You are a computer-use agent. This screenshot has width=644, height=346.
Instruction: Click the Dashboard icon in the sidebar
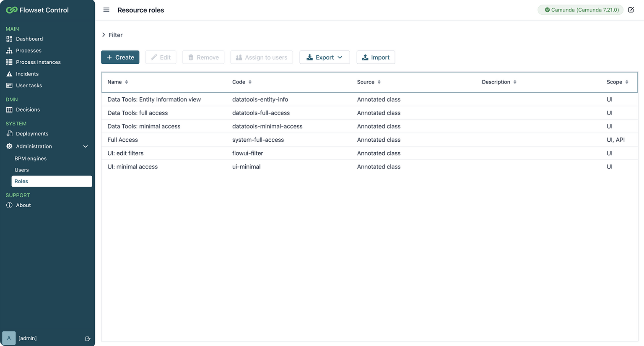coord(9,39)
